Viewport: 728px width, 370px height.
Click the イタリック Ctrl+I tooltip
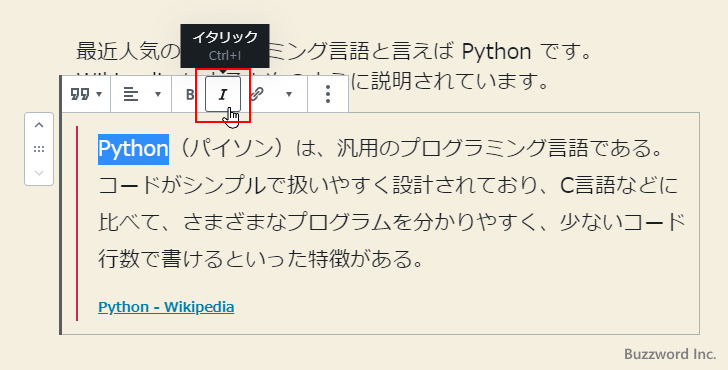225,45
